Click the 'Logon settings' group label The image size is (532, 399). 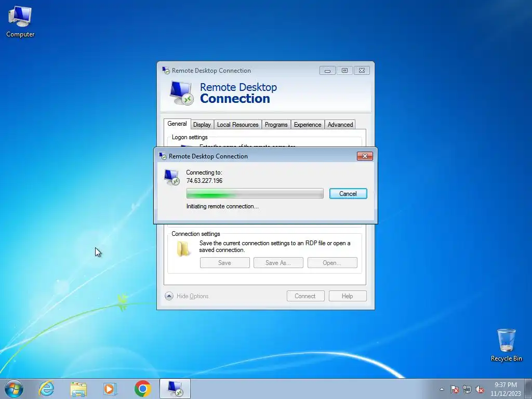(x=189, y=137)
